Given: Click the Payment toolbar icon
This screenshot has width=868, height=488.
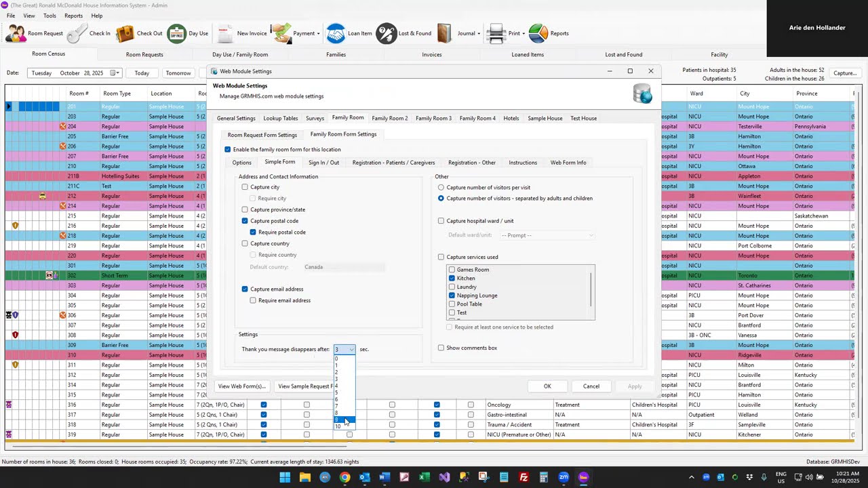Looking at the screenshot, I should click(281, 33).
